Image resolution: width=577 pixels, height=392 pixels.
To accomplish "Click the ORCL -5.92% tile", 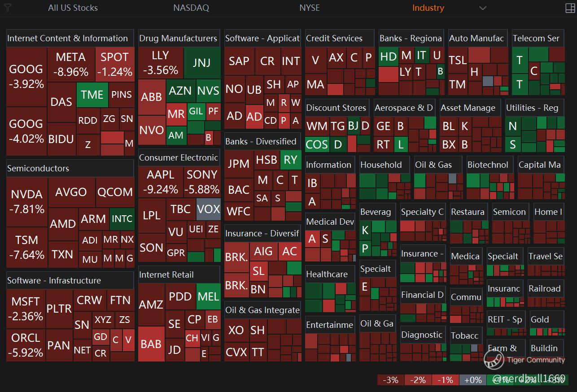I will (x=26, y=345).
